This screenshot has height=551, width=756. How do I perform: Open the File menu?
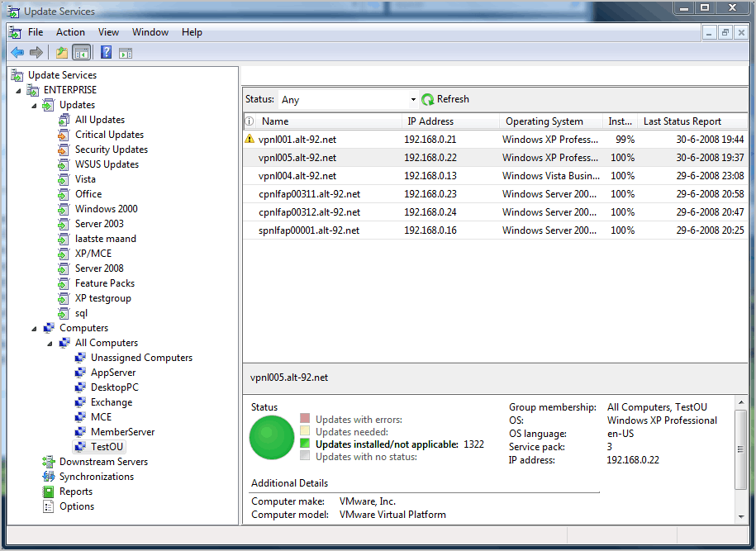[x=36, y=32]
